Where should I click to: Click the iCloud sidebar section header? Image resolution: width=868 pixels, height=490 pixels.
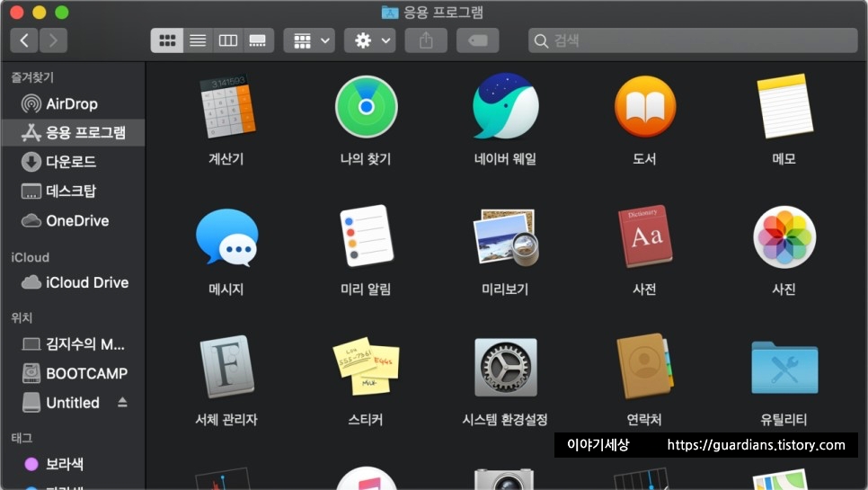click(30, 257)
